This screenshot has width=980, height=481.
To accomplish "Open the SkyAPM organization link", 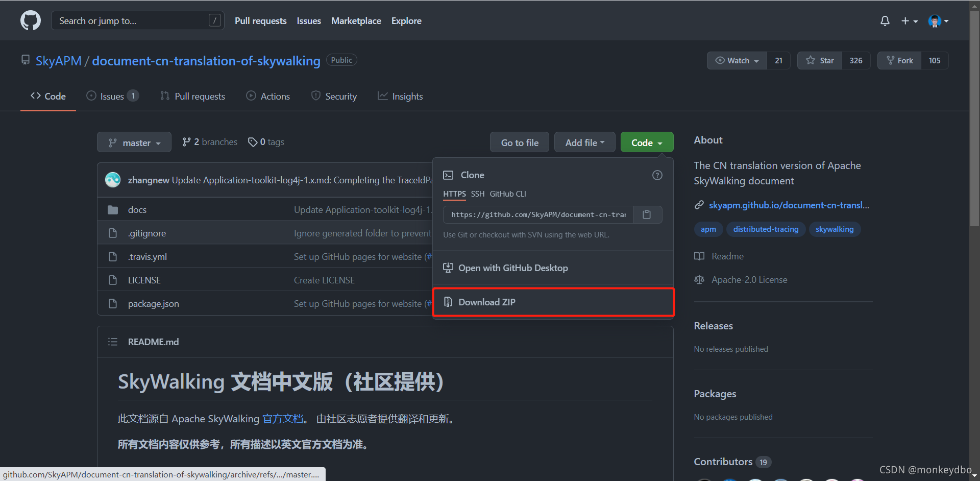I will tap(59, 61).
